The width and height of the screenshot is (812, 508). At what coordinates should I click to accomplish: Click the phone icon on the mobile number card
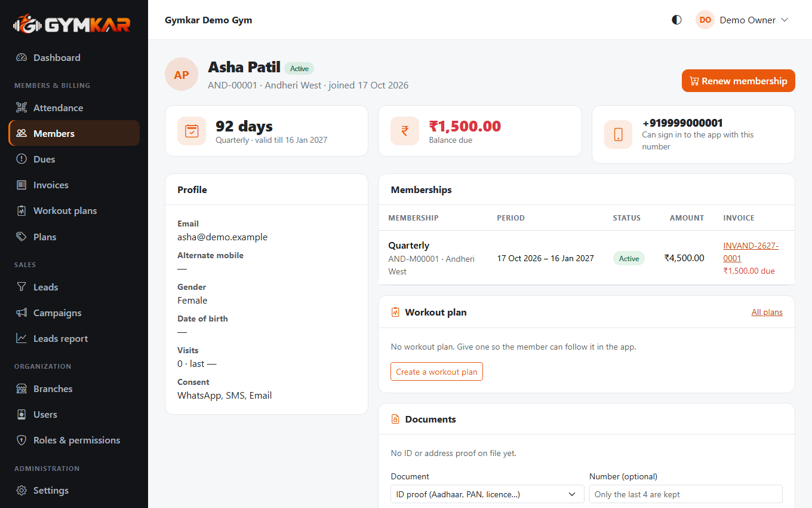(619, 134)
